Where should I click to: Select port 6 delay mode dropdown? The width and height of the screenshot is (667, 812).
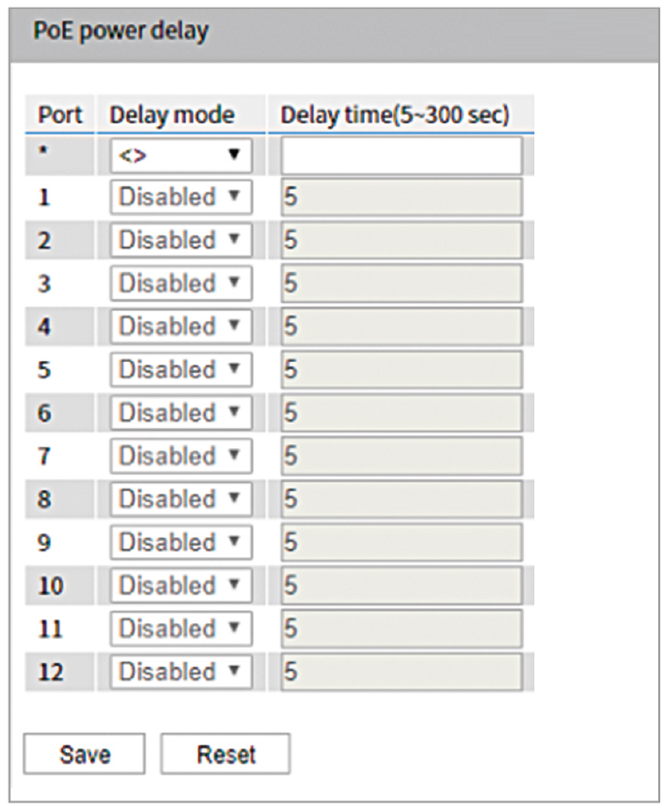pos(180,413)
